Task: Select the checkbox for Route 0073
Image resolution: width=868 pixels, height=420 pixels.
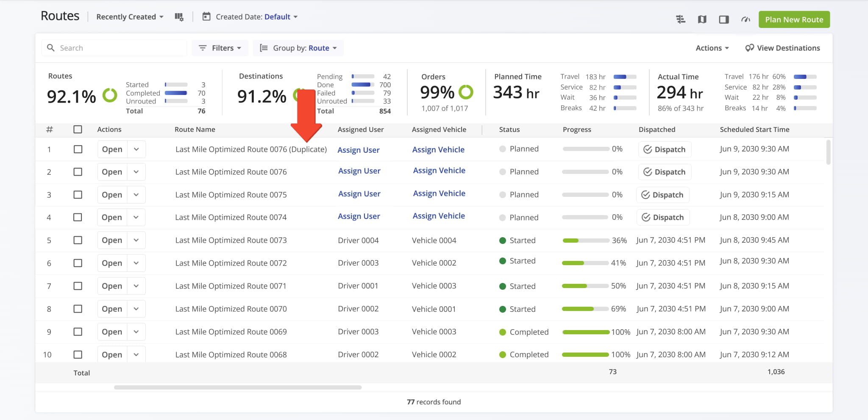Action: tap(78, 240)
